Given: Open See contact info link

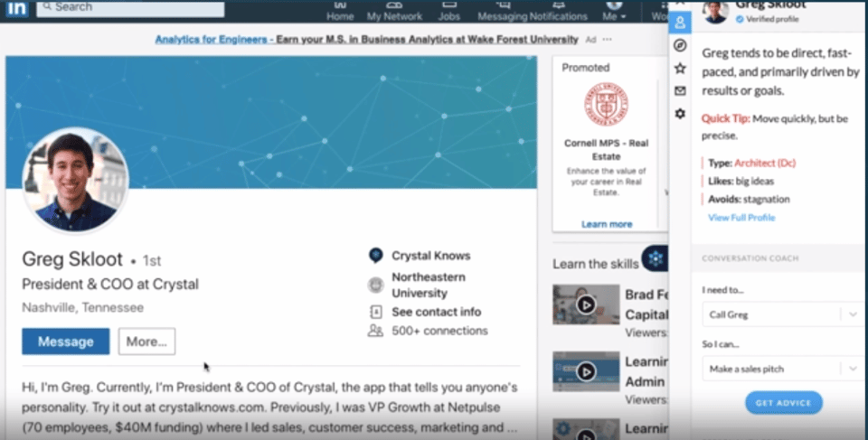Looking at the screenshot, I should click(436, 312).
